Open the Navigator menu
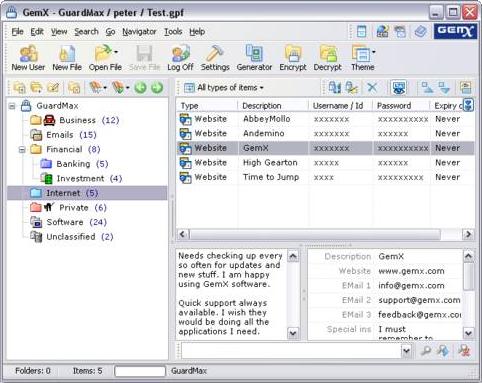The width and height of the screenshot is (482, 383). point(139,32)
